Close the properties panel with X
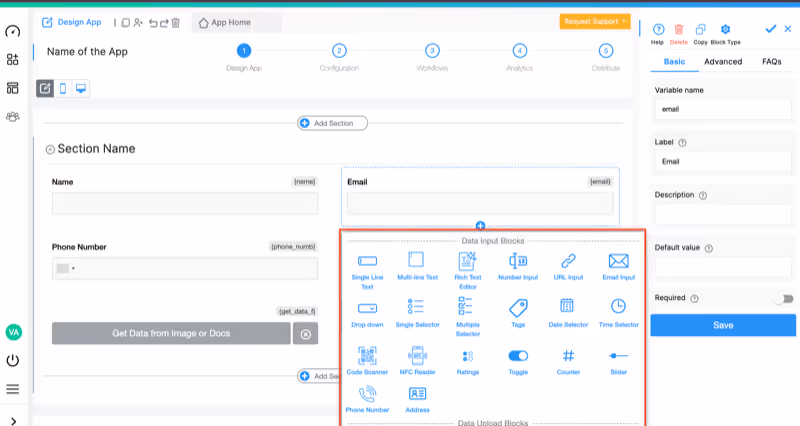Viewport: 800px width, 426px height. [x=788, y=29]
